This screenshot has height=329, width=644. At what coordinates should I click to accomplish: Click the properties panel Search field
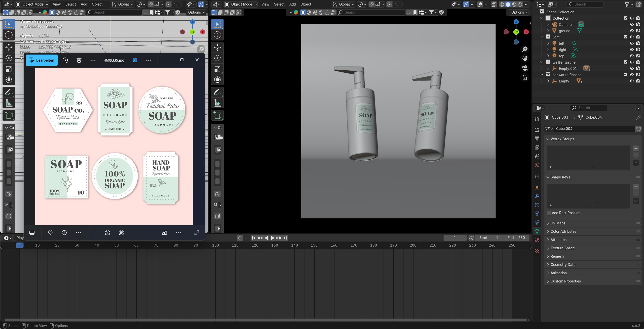pos(589,108)
